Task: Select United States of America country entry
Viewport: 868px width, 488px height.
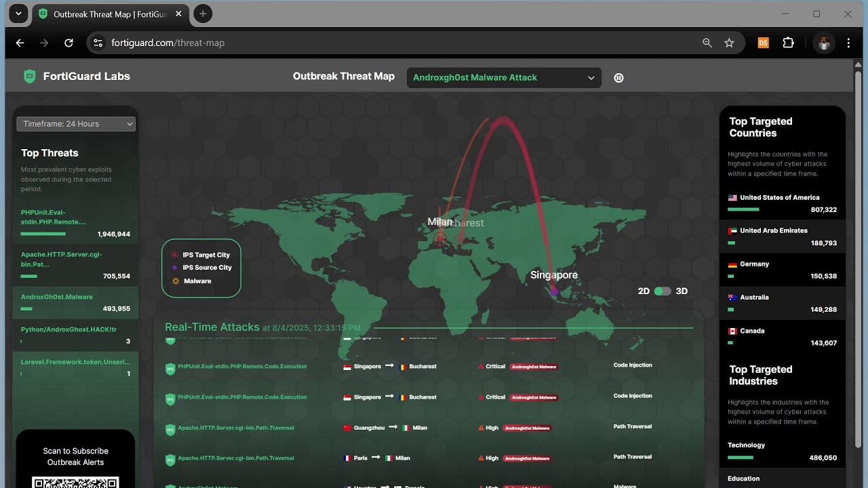Action: [783, 203]
